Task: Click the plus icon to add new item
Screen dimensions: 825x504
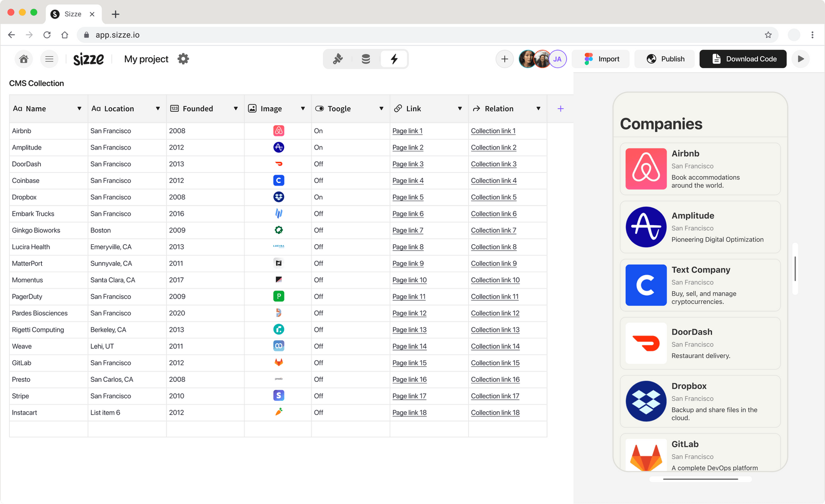Action: [x=504, y=59]
